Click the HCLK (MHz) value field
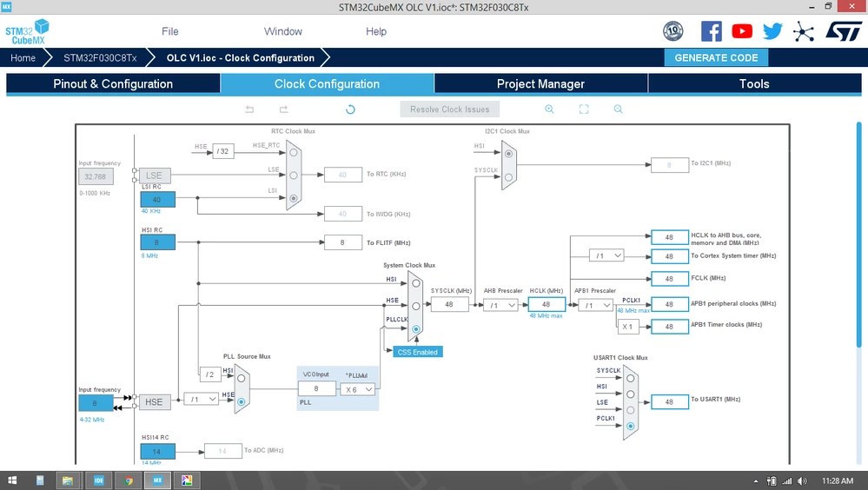Image resolution: width=868 pixels, height=490 pixels. pos(547,304)
